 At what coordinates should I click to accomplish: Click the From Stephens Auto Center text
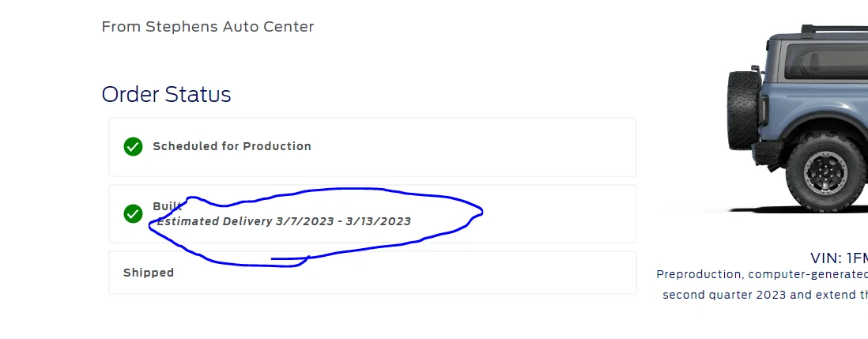tap(208, 27)
